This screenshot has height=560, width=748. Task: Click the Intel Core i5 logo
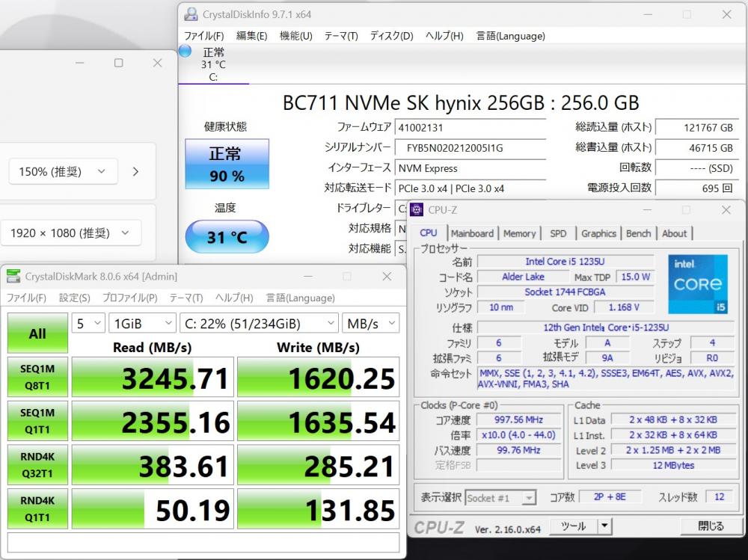pos(697,284)
